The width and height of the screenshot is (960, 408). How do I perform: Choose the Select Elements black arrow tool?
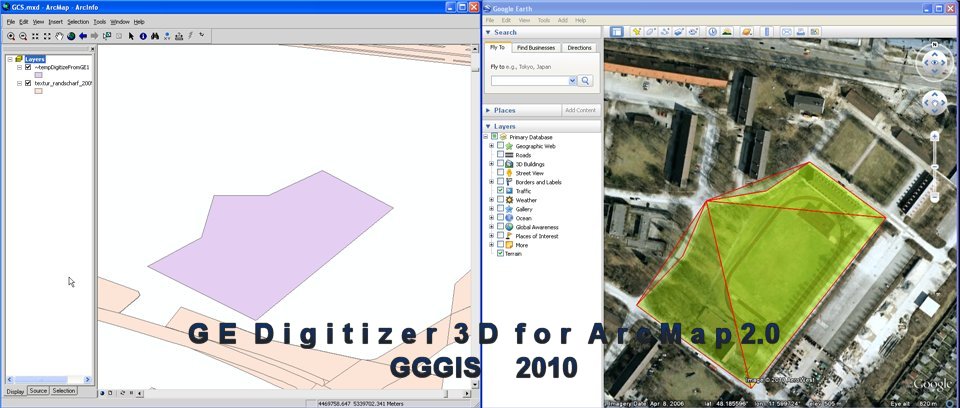click(131, 36)
